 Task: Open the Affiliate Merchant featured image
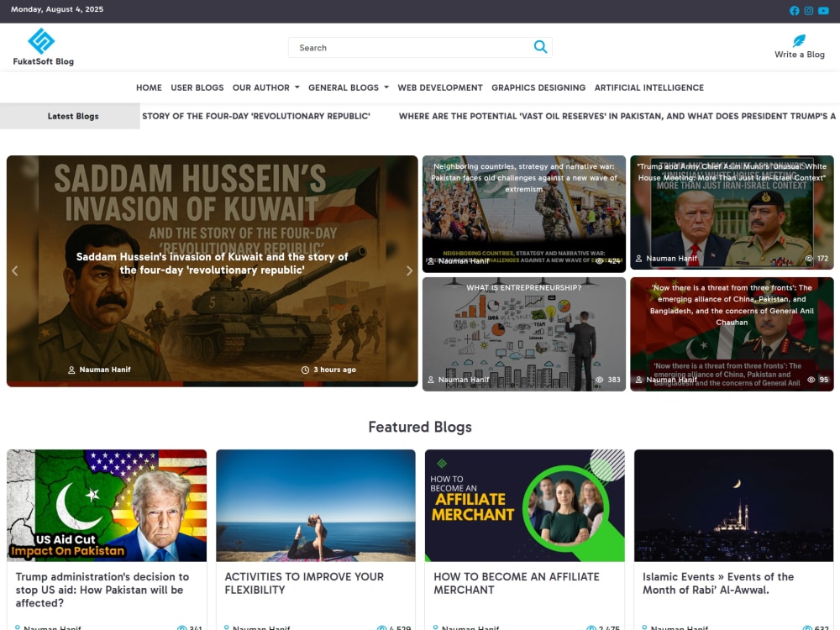pos(524,506)
